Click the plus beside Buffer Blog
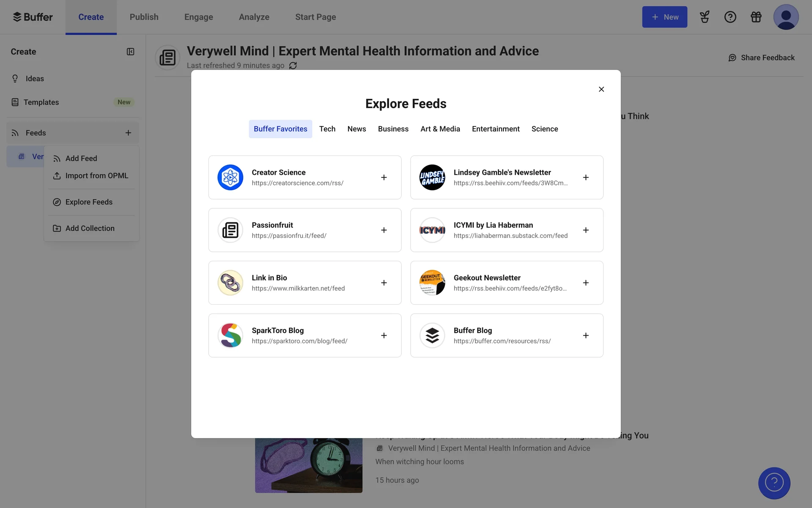812x508 pixels. [585, 335]
